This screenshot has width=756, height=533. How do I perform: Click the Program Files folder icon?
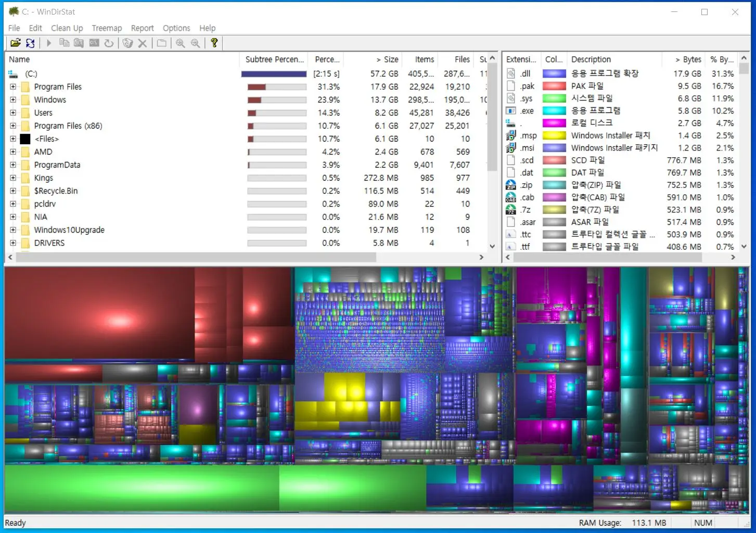pos(25,87)
